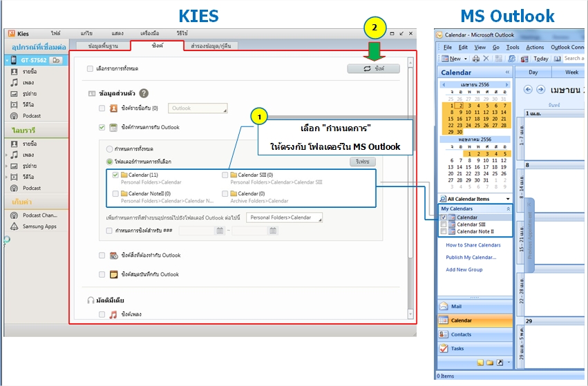Open the Personal Folders>Calendar dropdown in Kies
This screenshot has height=386, width=588.
coord(284,218)
